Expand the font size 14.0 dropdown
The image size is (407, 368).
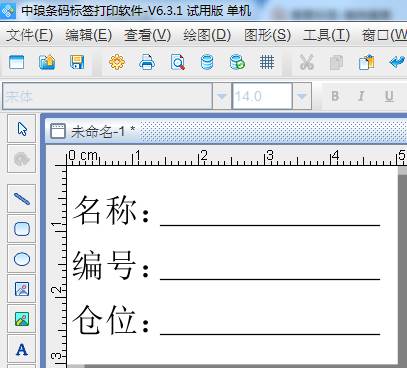(302, 96)
